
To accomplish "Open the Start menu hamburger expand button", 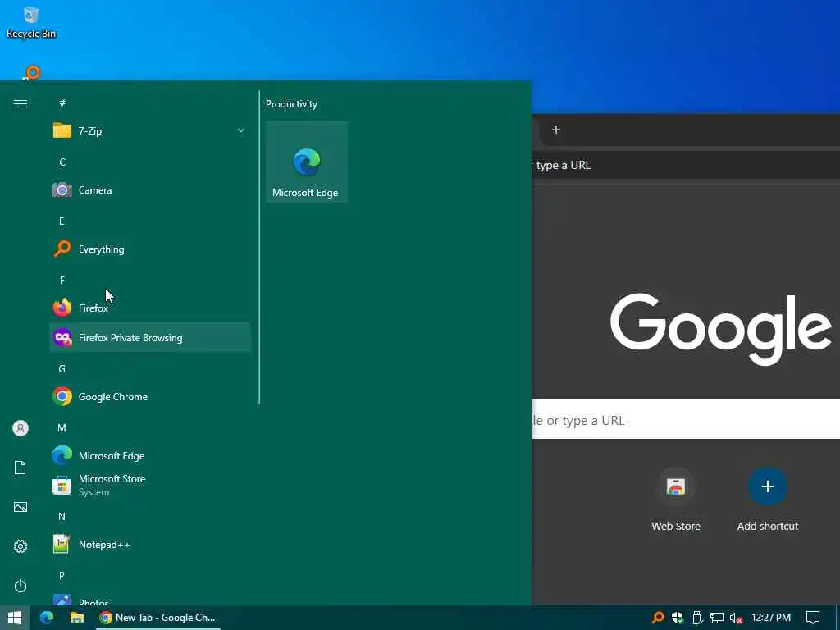I will [21, 104].
